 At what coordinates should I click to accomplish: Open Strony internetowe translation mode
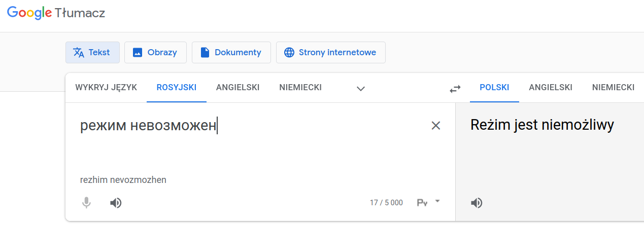pos(330,52)
